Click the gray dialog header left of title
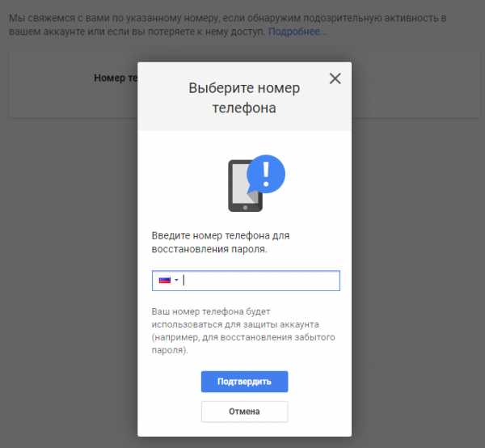The width and height of the screenshot is (485, 448). point(162,96)
